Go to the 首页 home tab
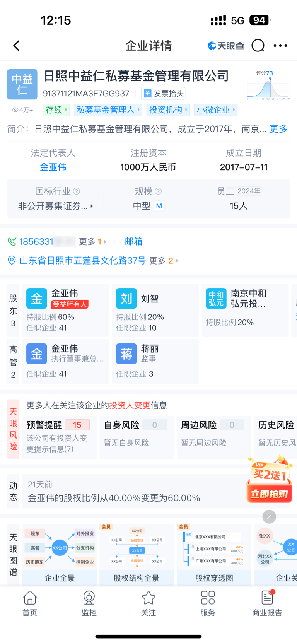Screen dimensions: 297x644 point(30,603)
